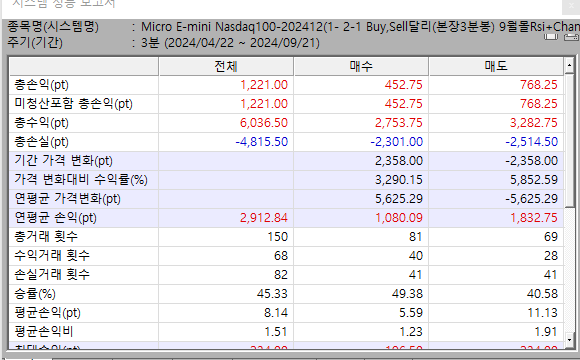Click the 수익거래 횟수 row label
580x360 pixels.
[52, 255]
